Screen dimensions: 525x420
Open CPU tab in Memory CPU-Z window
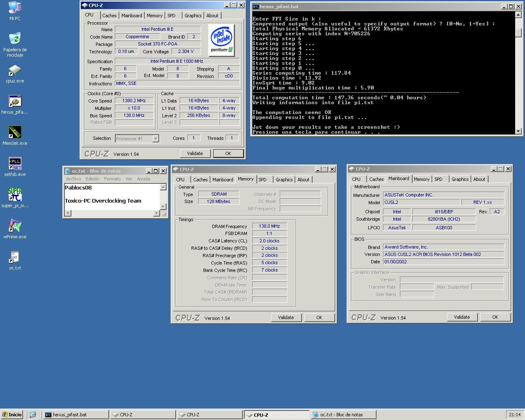coord(180,180)
